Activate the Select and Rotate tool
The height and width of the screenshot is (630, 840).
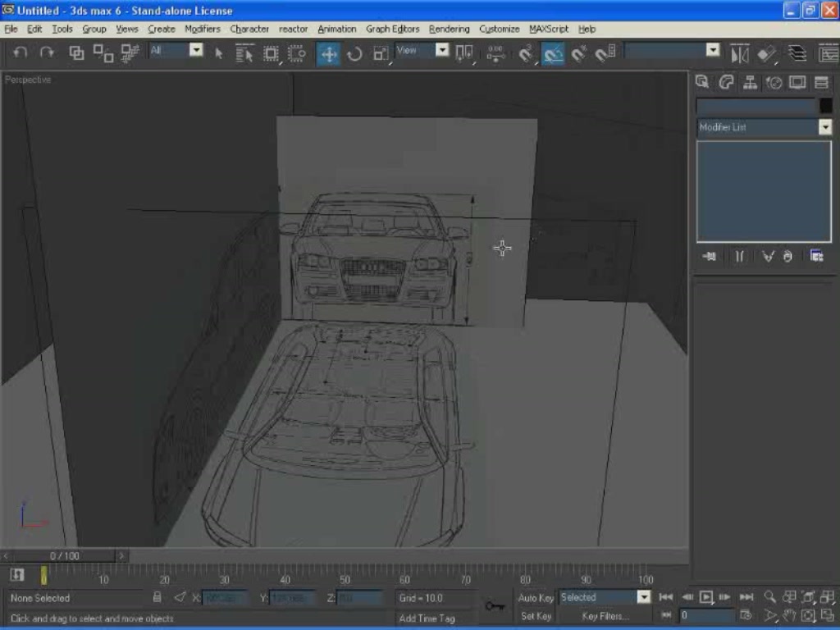354,53
